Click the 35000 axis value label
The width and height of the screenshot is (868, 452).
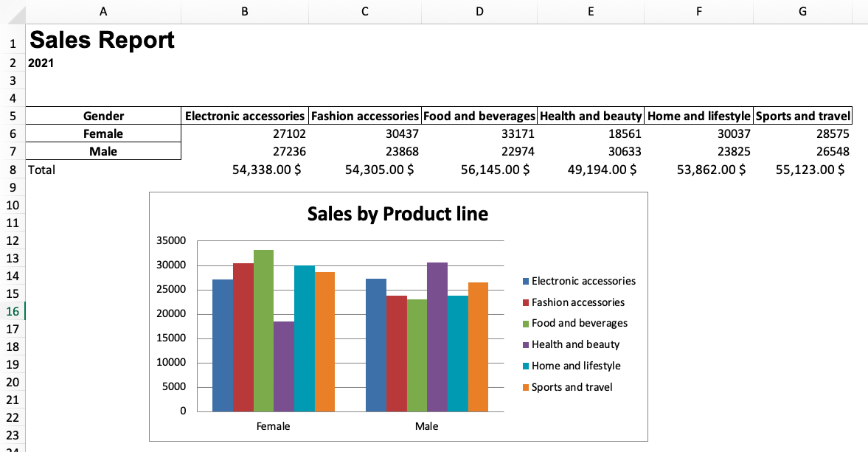click(x=171, y=240)
